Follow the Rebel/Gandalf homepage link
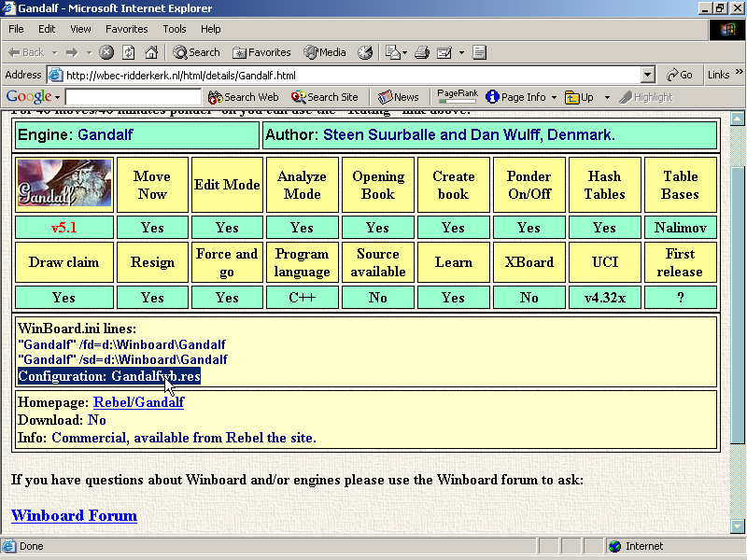 pyautogui.click(x=138, y=402)
